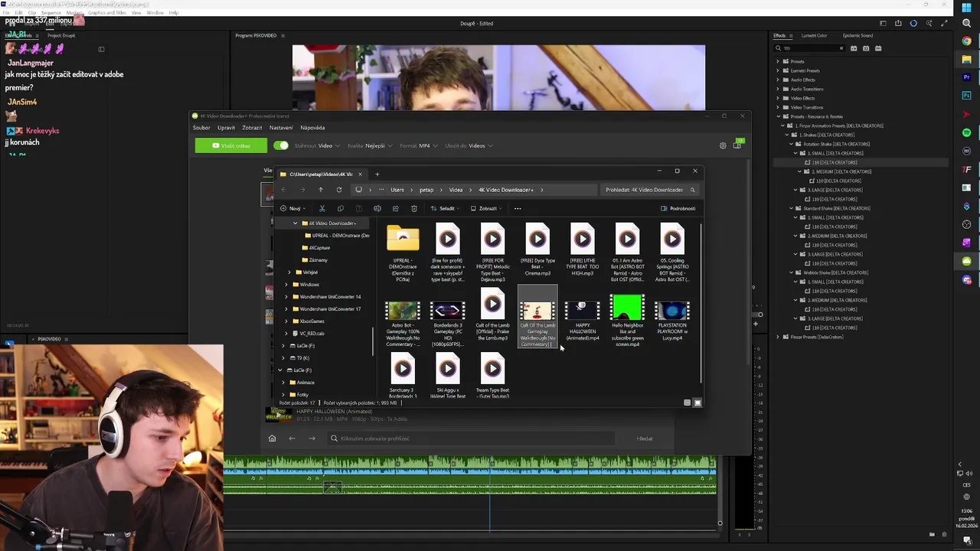Open the Kvalita Nejlepší dropdown
The width and height of the screenshot is (980, 551).
click(x=370, y=145)
